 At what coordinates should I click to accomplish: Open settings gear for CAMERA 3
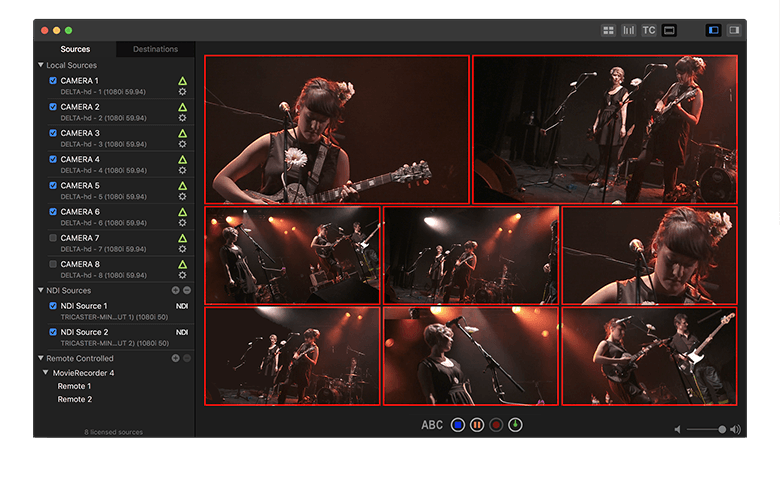pos(183,144)
